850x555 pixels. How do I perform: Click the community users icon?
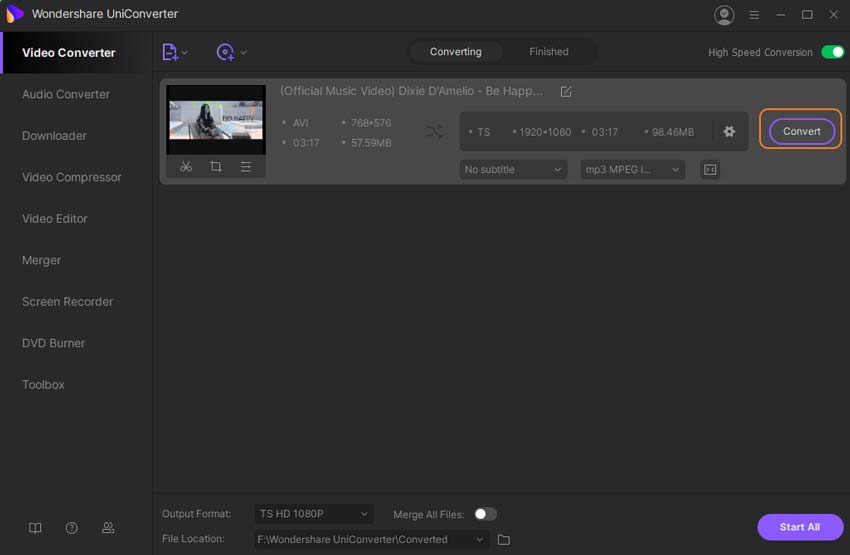click(x=108, y=528)
